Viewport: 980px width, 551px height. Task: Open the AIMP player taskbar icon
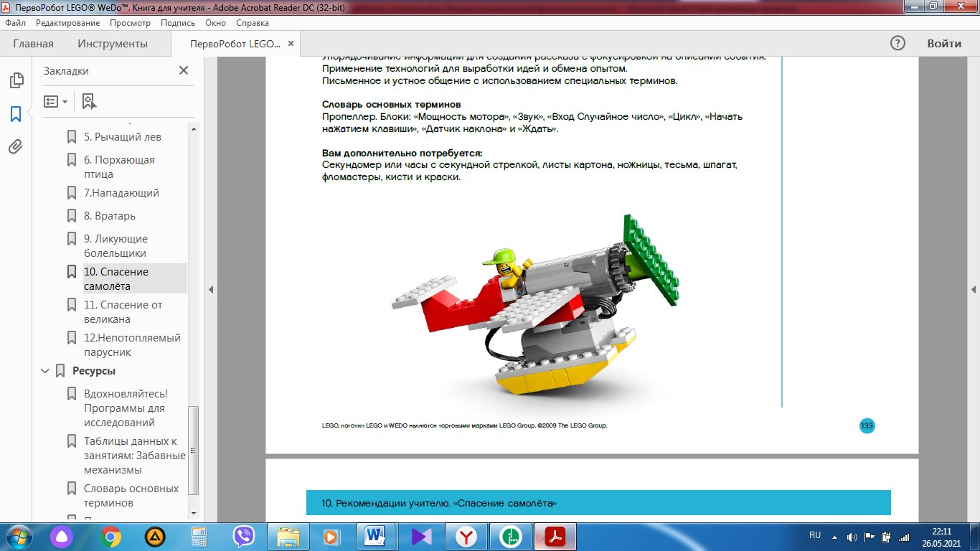[155, 537]
